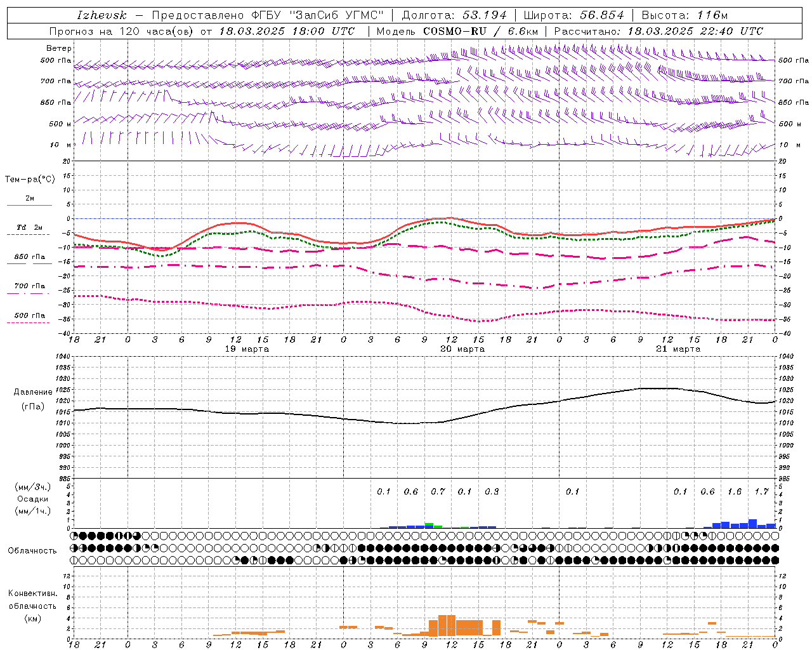
Task: Click the 'Ветер' wind panel label
Action: tap(59, 48)
